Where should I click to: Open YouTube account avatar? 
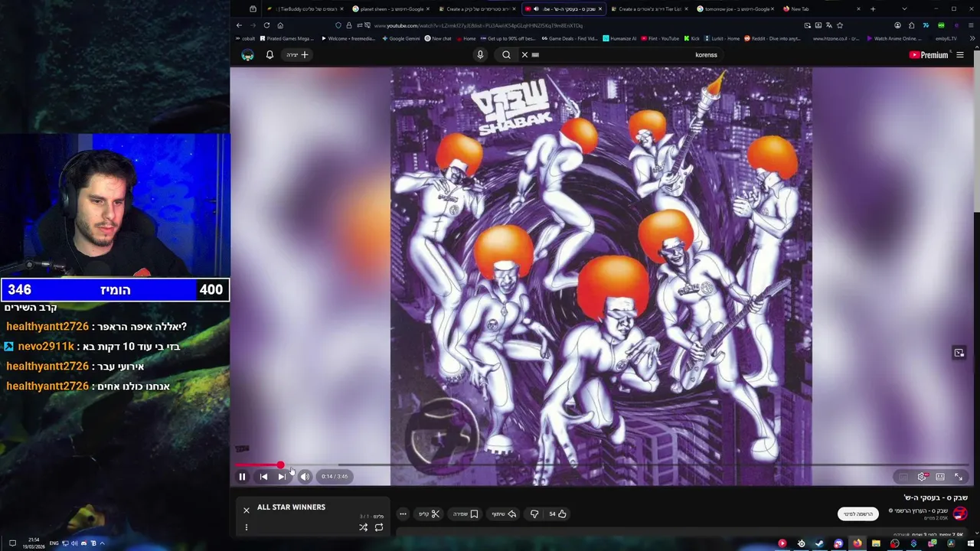[247, 55]
